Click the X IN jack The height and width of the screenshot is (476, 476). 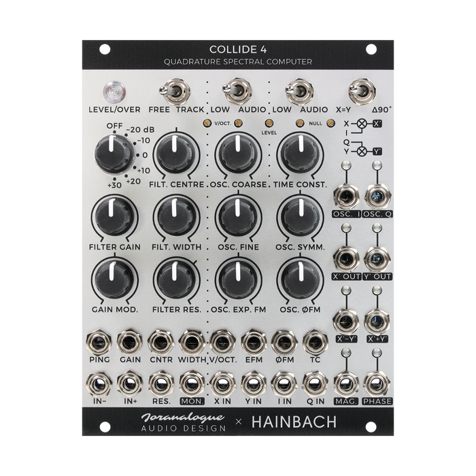(223, 384)
